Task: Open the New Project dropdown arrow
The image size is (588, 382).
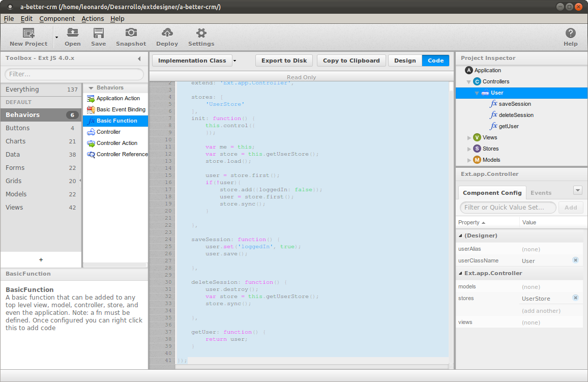Action: point(56,37)
